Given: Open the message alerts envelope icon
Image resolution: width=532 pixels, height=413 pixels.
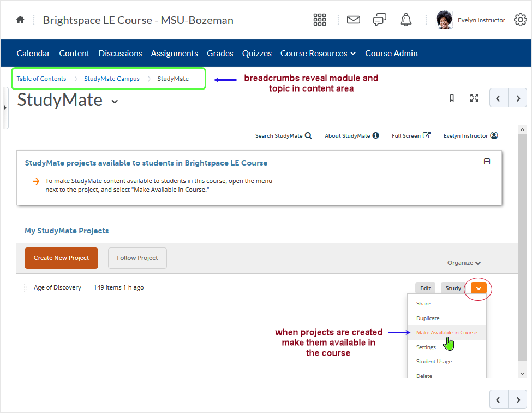Looking at the screenshot, I should tap(354, 20).
